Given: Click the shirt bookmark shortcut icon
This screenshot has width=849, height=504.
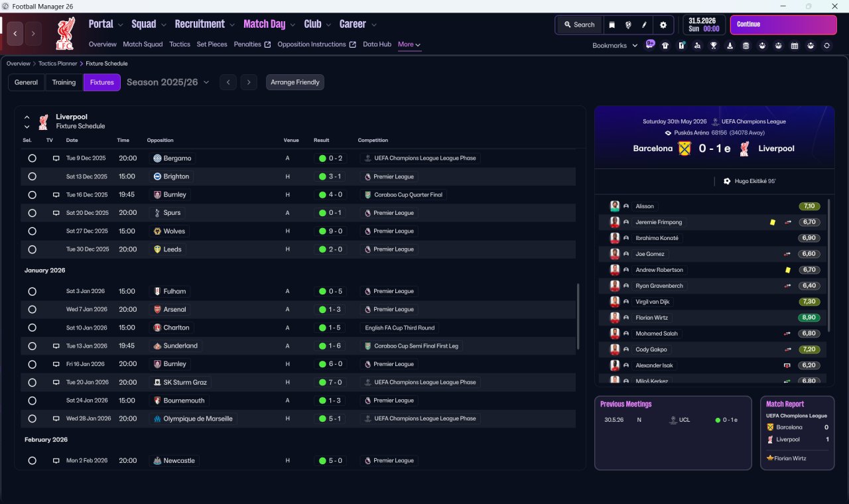Looking at the screenshot, I should (x=665, y=46).
